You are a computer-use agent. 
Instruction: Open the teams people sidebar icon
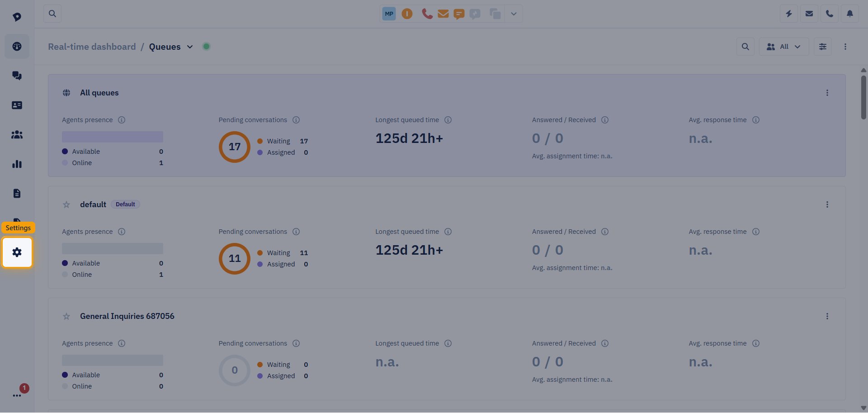click(17, 134)
